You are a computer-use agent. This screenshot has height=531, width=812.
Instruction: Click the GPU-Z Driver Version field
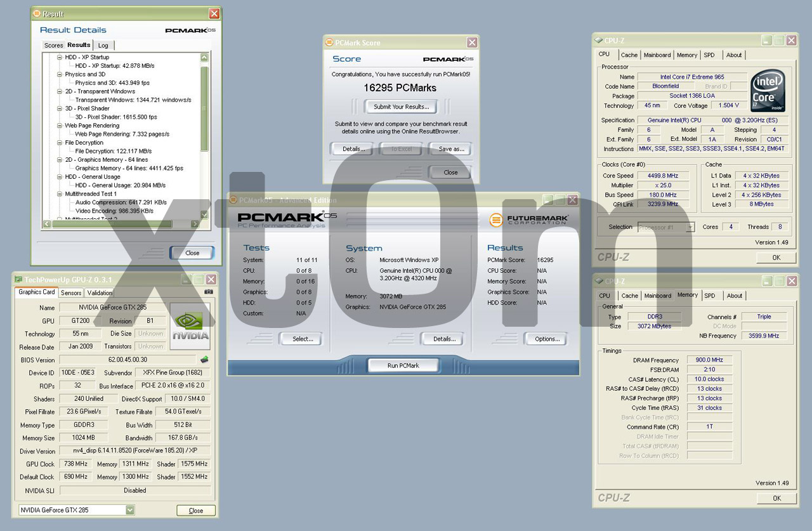point(135,451)
